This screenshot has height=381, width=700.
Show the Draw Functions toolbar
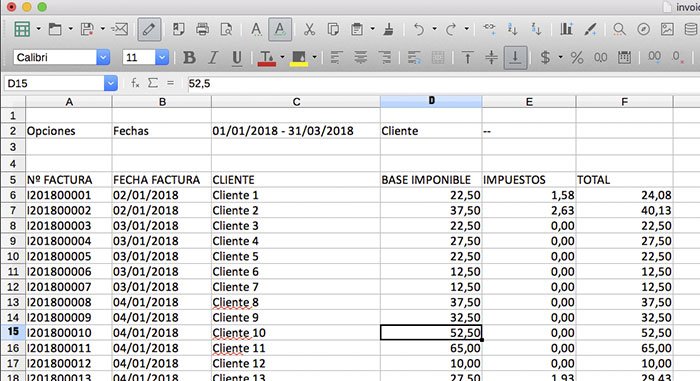590,29
